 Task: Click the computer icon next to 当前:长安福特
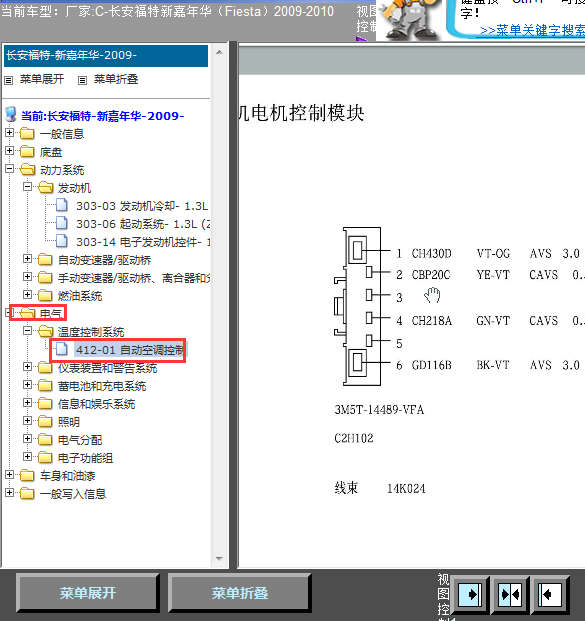click(x=11, y=115)
